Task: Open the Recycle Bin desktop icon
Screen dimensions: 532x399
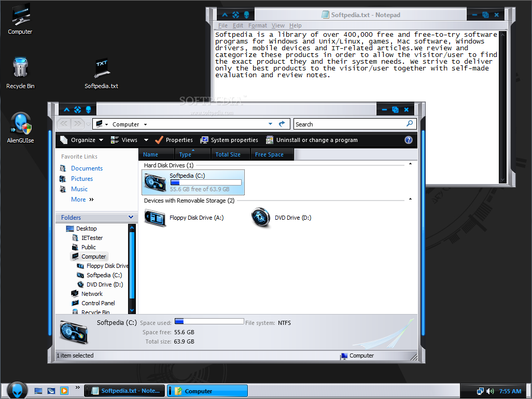Action: pos(20,73)
